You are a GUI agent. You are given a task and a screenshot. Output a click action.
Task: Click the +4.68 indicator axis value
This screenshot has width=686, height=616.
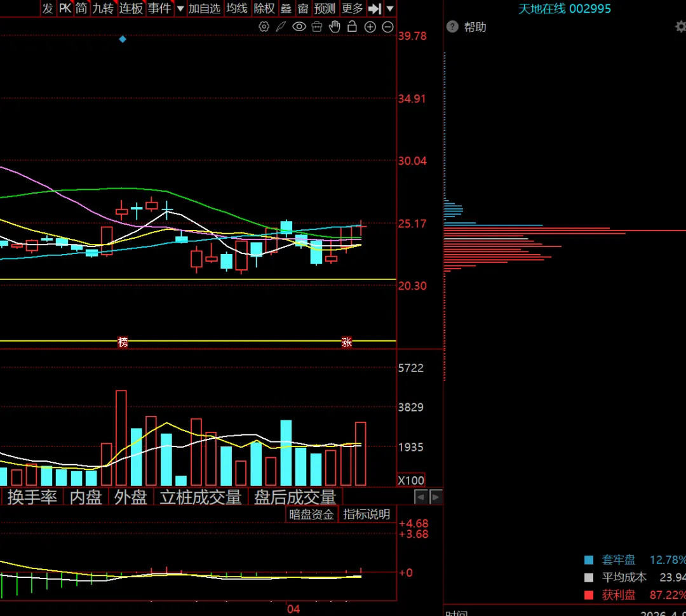(x=414, y=524)
